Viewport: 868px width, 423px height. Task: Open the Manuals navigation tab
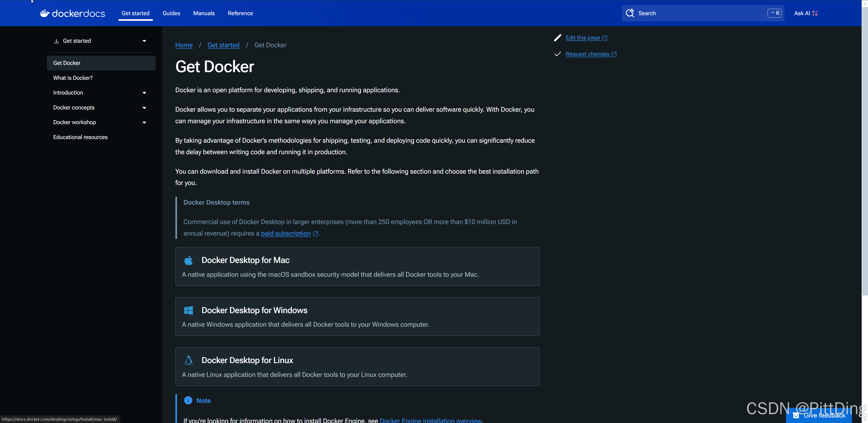(x=204, y=13)
